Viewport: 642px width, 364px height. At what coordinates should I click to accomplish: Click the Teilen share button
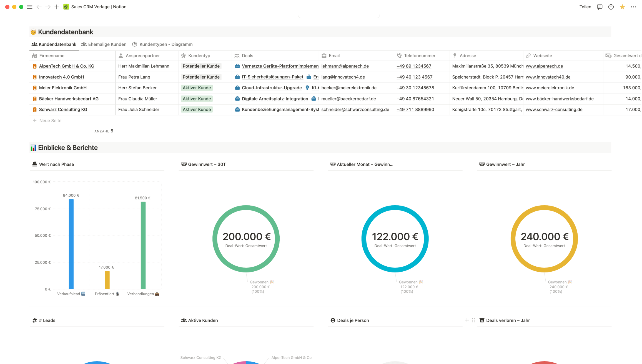pyautogui.click(x=585, y=7)
